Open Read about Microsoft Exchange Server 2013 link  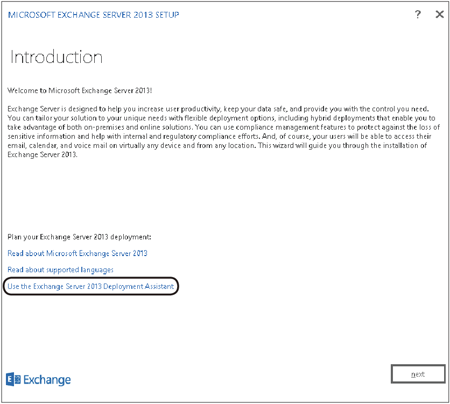[x=77, y=253]
